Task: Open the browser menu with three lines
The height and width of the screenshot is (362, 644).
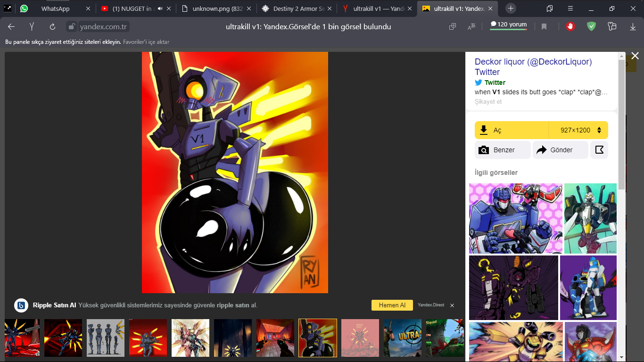Action: point(570,8)
